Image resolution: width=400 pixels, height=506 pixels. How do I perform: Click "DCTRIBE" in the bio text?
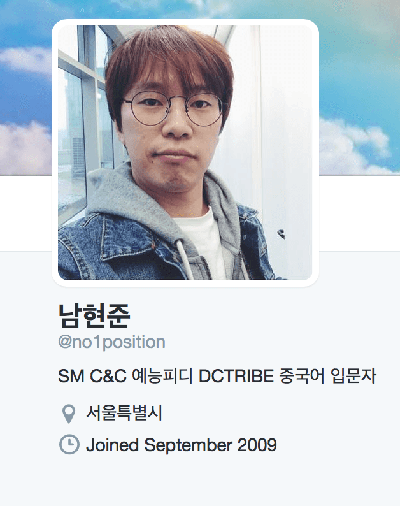[x=236, y=376]
